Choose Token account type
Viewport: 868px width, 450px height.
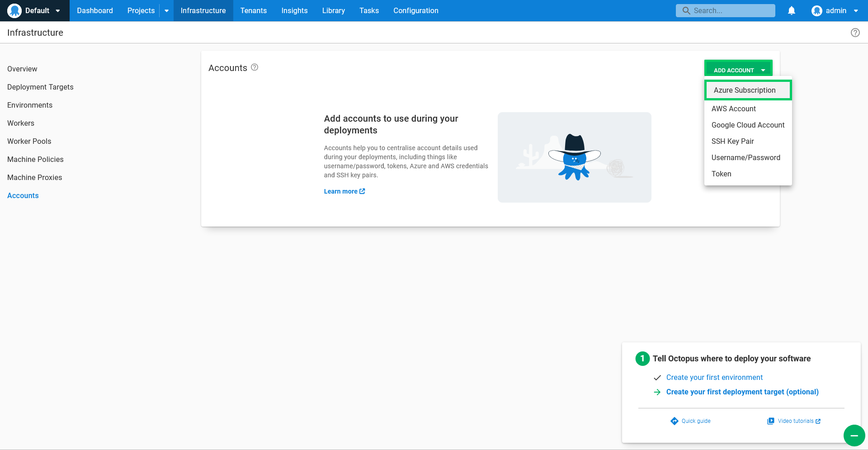748,174
